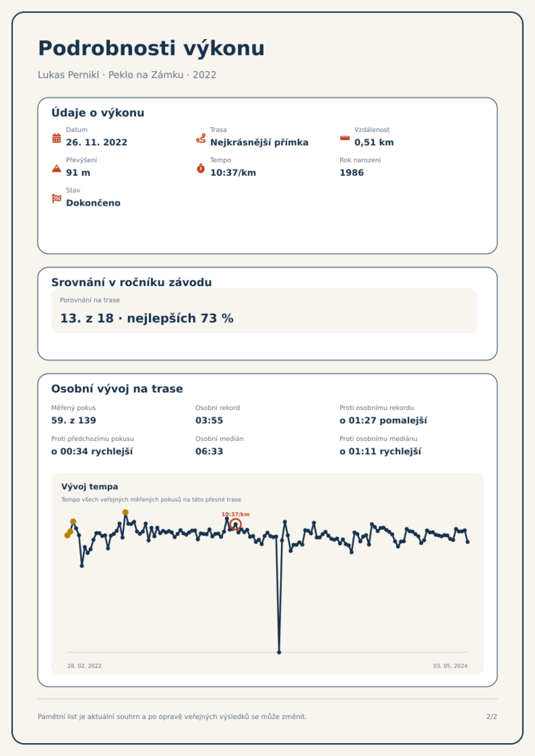535x756 pixels.
Task: Click the 10:37/km chart label
Action: (235, 514)
